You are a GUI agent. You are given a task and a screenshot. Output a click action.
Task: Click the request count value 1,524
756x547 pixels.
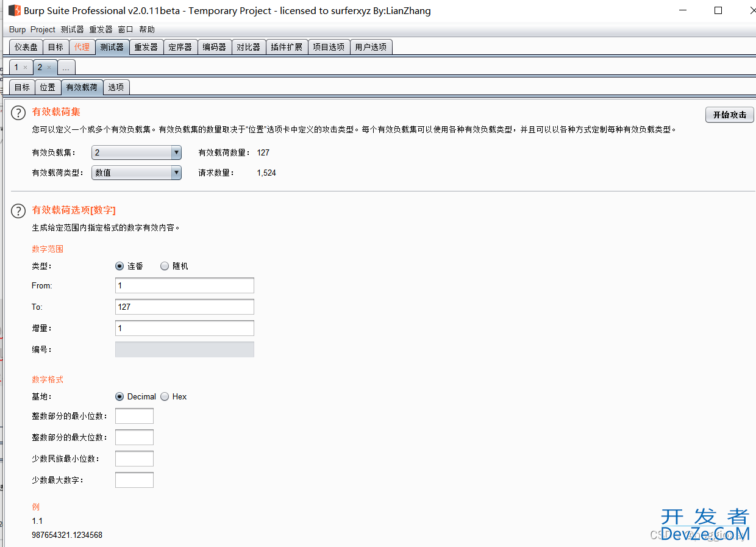pos(266,173)
